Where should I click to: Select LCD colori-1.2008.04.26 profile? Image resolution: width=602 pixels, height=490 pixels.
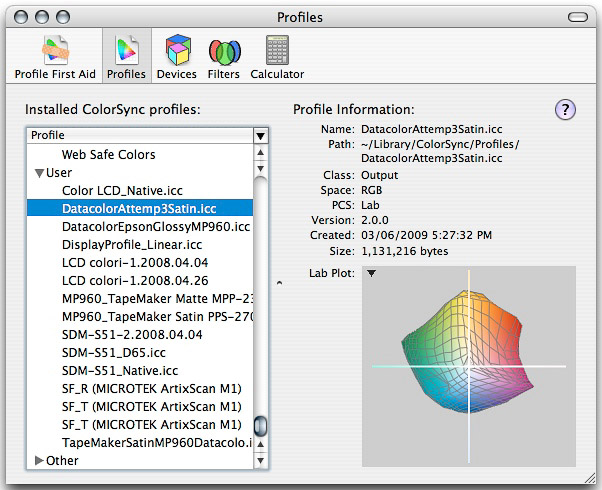132,280
